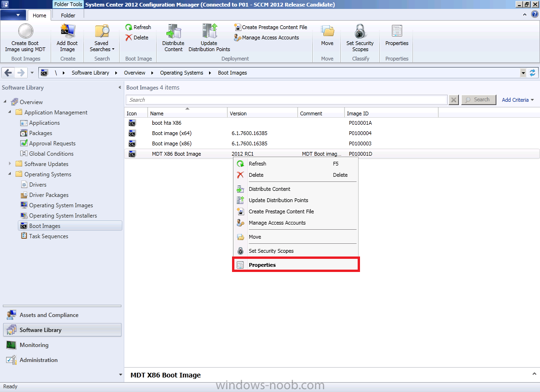This screenshot has width=540, height=392.
Task: Expand the MDT X86 Boot Image details pane
Action: click(x=534, y=374)
